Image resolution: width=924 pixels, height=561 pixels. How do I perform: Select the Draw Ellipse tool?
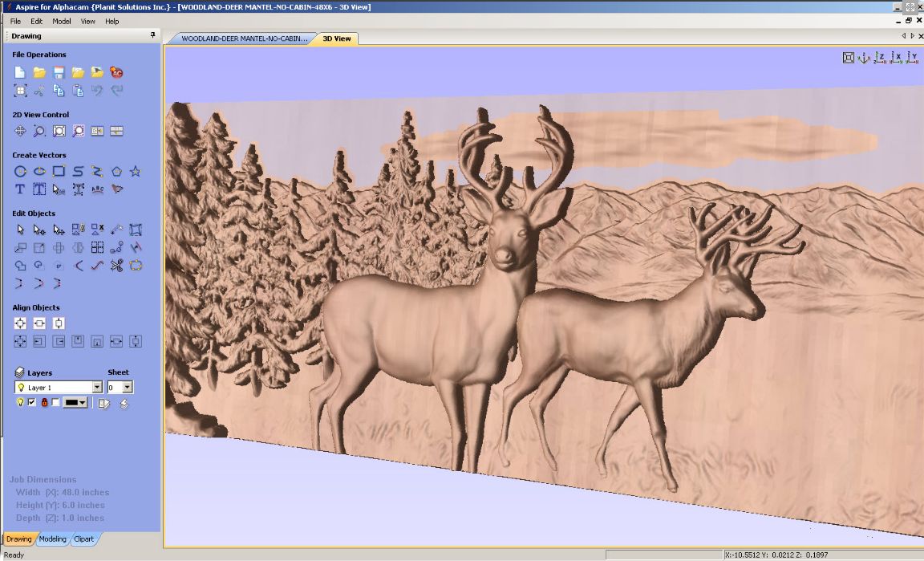(39, 172)
